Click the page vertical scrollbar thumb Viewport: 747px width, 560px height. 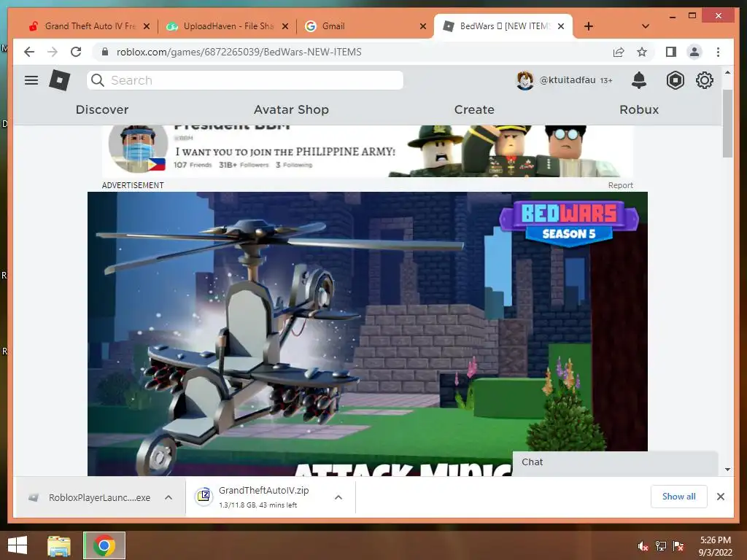[x=727, y=122]
